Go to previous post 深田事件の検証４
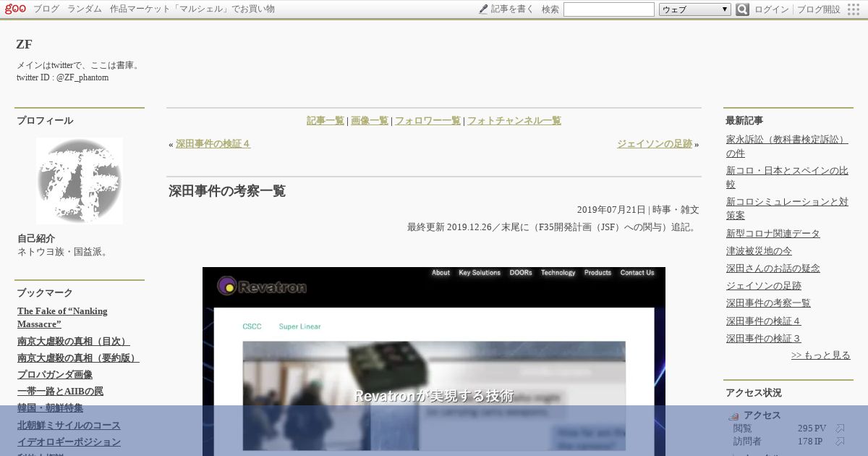The image size is (868, 456). tap(213, 144)
